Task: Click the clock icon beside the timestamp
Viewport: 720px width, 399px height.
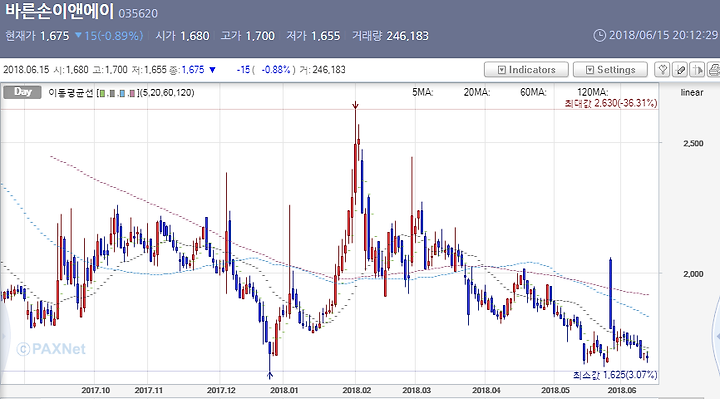Action: [600, 35]
